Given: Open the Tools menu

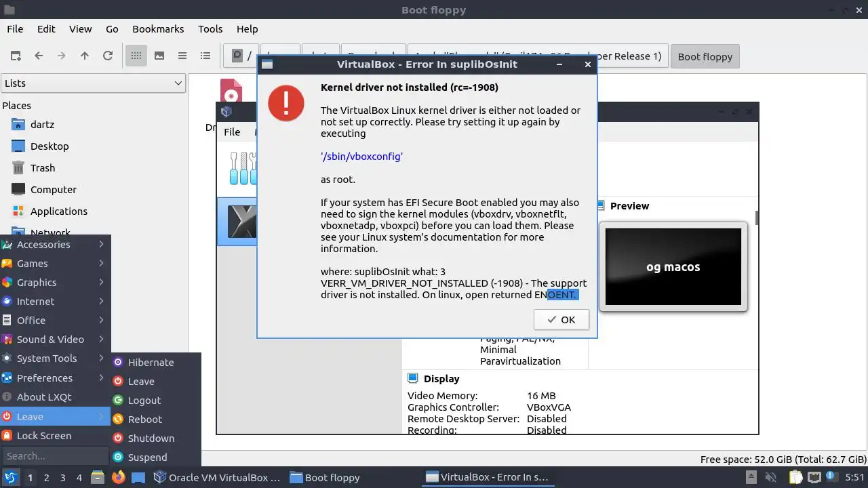Looking at the screenshot, I should click(210, 29).
